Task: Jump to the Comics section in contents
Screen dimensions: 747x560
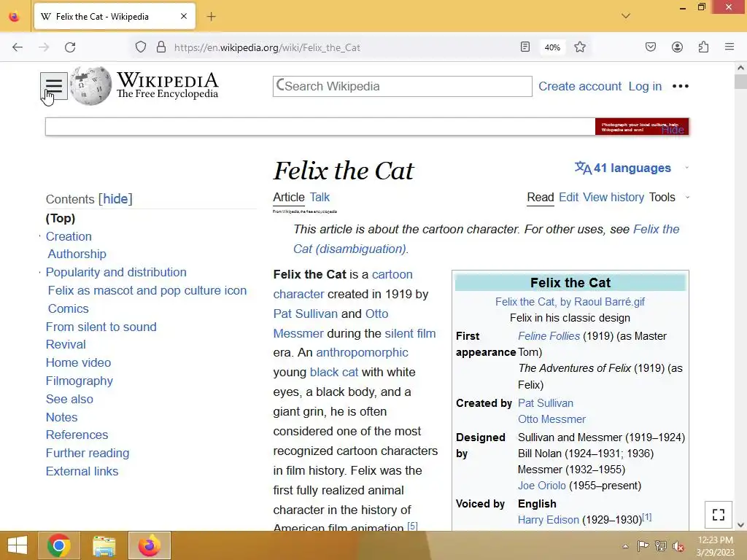Action: [x=68, y=308]
